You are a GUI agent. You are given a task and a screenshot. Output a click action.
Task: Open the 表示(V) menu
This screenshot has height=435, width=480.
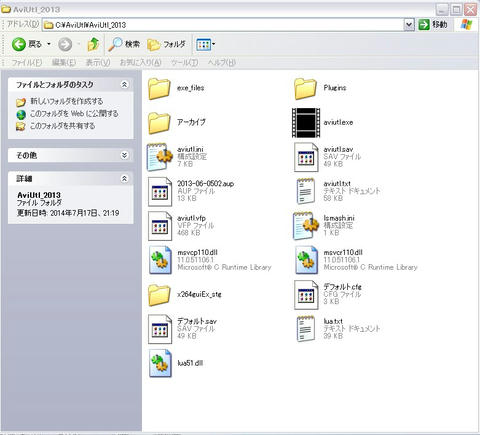click(x=98, y=62)
